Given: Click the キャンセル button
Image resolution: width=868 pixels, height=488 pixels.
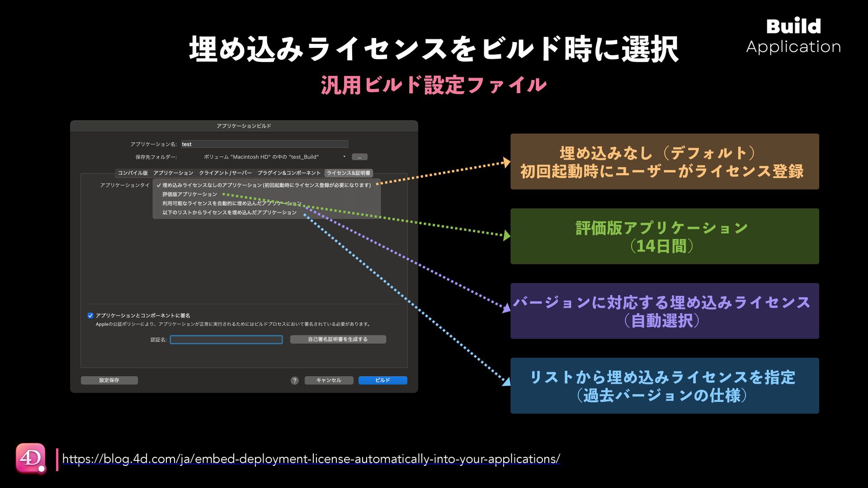Looking at the screenshot, I should (x=328, y=380).
